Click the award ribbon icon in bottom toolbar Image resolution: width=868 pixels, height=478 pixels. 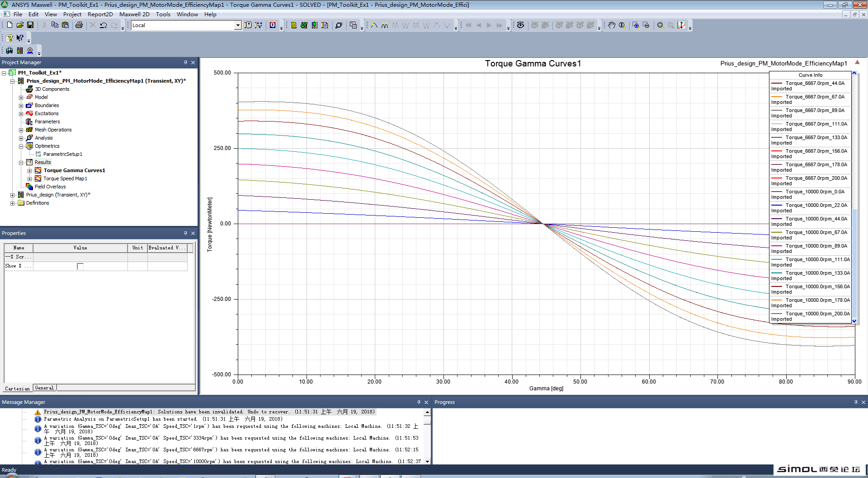30,51
